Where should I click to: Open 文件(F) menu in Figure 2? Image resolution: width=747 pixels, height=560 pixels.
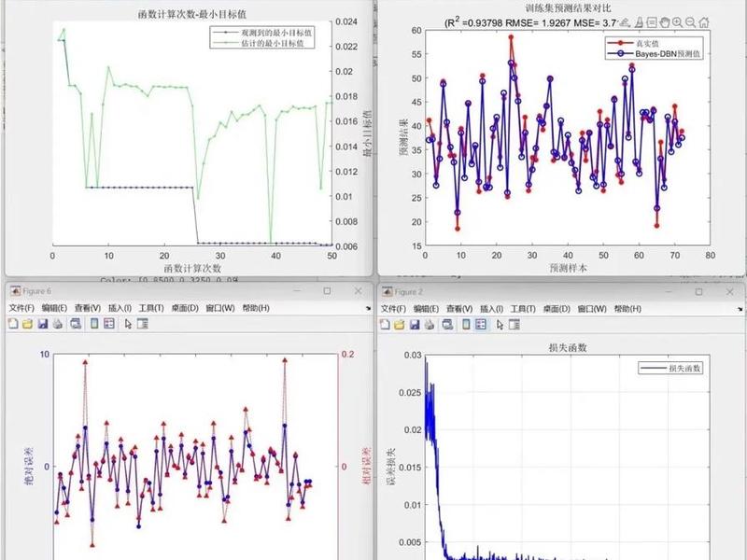[x=393, y=309]
